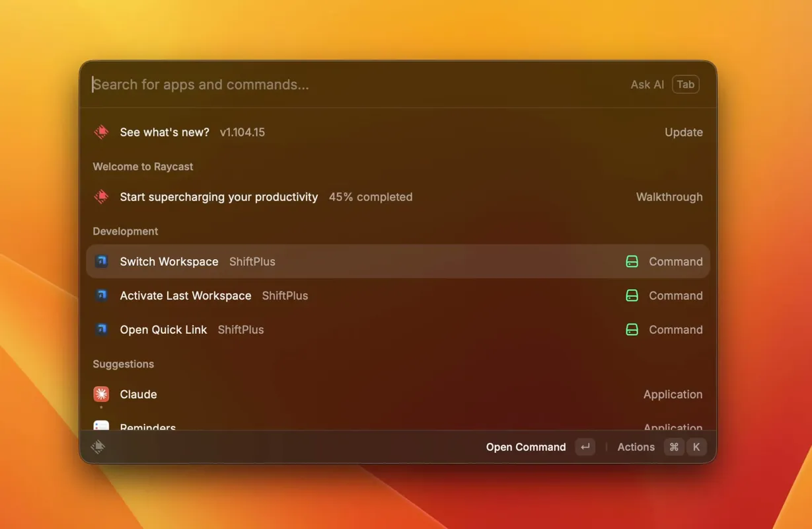Click the Raycast icon beside Start supercharging
The height and width of the screenshot is (529, 812).
click(101, 196)
